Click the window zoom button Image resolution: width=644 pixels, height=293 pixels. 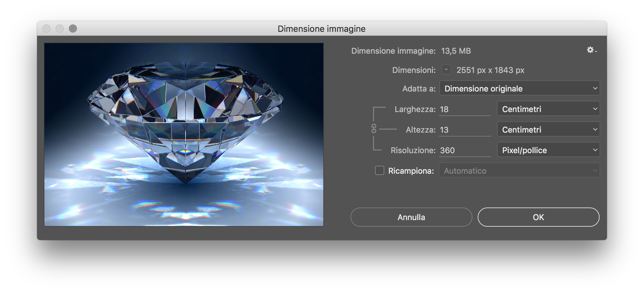73,29
